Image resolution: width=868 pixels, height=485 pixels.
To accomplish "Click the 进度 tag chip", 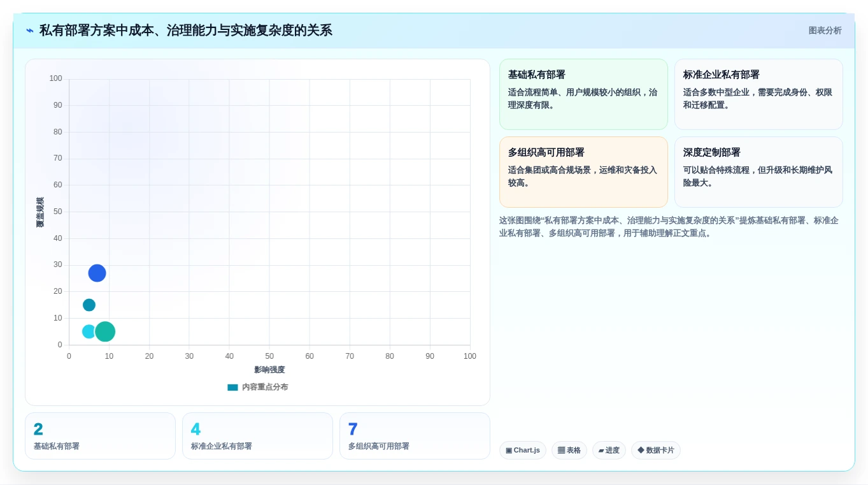I will pyautogui.click(x=609, y=451).
